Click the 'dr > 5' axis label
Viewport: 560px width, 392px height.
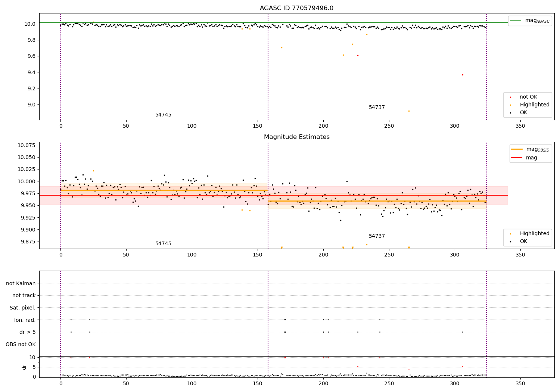[x=28, y=332]
